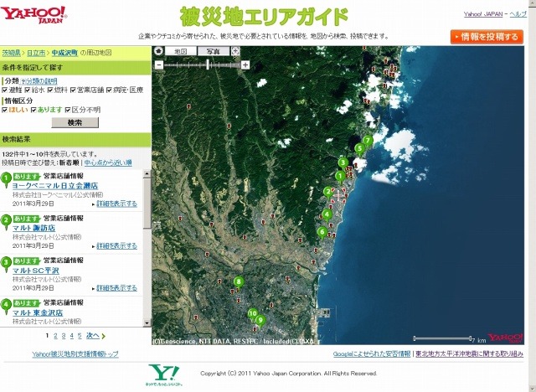Open マルトSC平沢 result link

[x=36, y=271]
